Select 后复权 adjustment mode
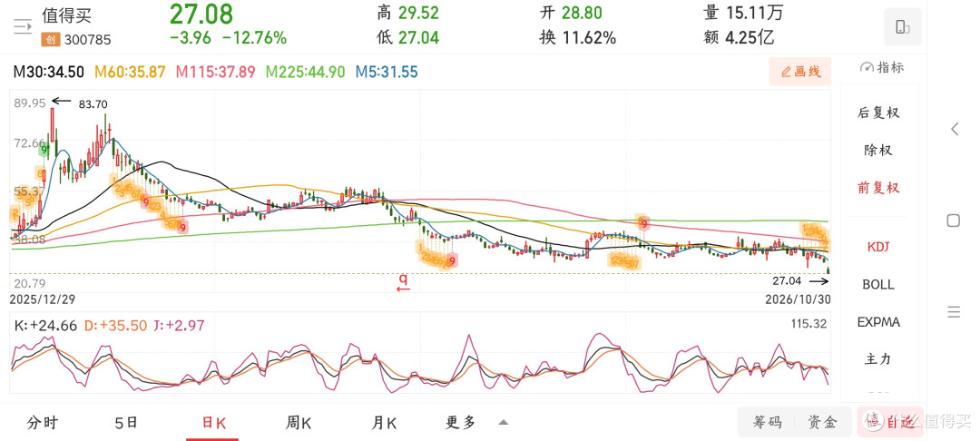The height and width of the screenshot is (441, 980). pyautogui.click(x=878, y=113)
